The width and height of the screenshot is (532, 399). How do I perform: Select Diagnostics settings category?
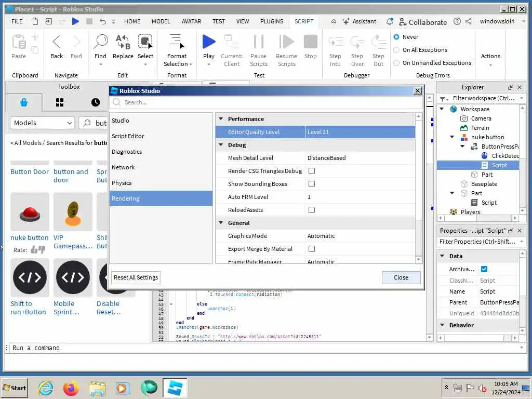coord(161,152)
